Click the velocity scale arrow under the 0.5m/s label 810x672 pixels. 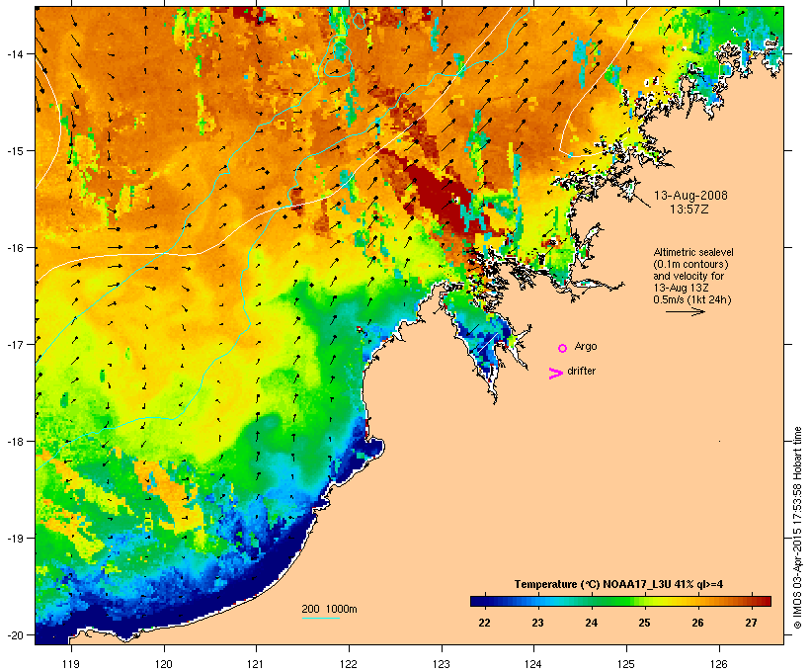pos(685,311)
